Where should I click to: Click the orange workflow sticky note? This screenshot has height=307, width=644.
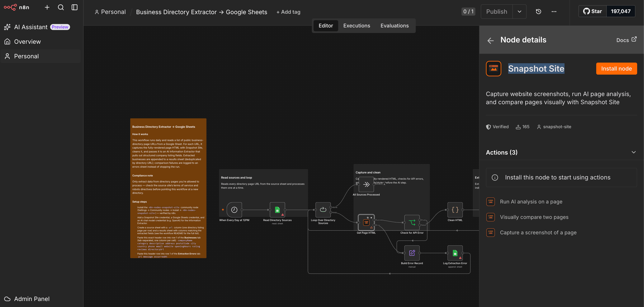click(168, 188)
